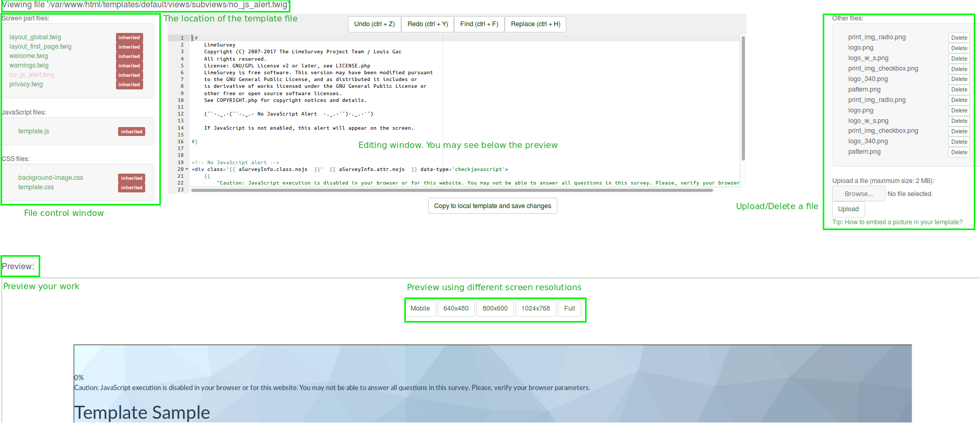Click the editor horizontal scrollbar

click(451, 190)
